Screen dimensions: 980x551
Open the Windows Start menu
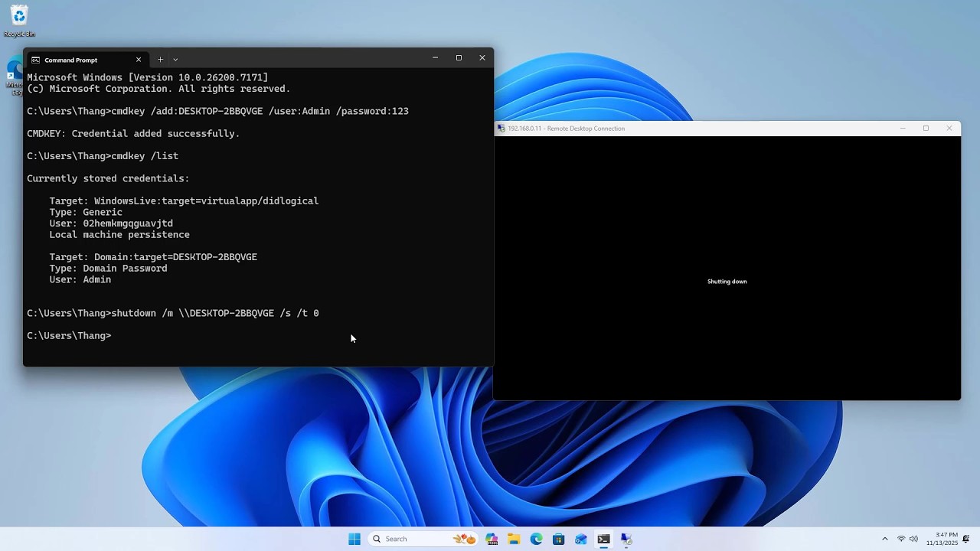[x=354, y=539]
